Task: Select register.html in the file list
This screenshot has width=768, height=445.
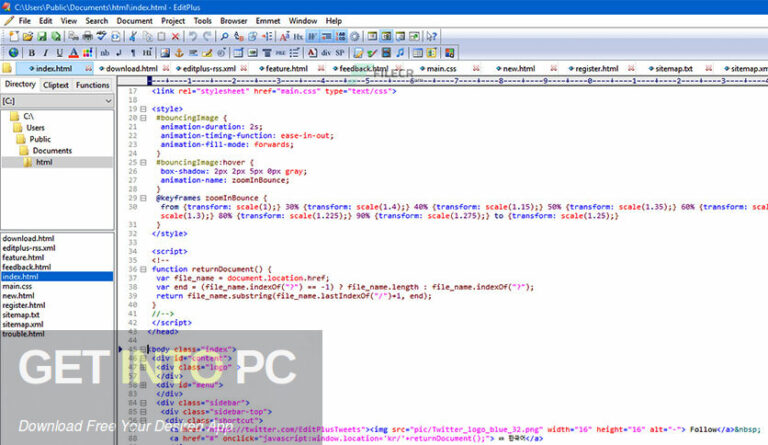Action: [24, 305]
